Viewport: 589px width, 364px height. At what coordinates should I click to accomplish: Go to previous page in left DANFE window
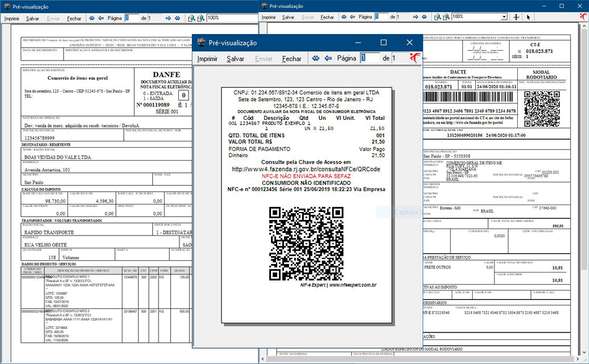click(101, 18)
